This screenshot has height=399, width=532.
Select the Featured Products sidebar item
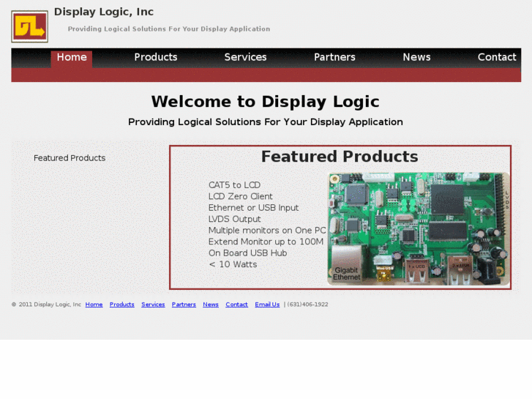70,158
